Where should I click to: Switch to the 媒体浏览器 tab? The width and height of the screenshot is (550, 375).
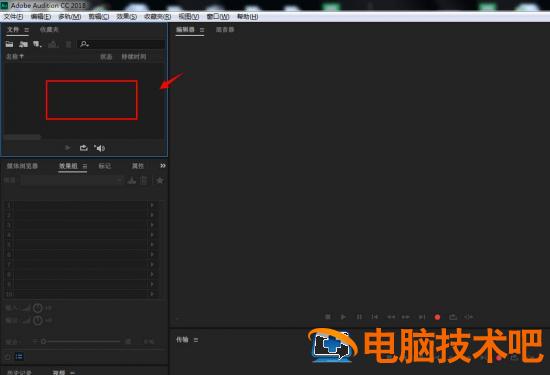click(22, 166)
